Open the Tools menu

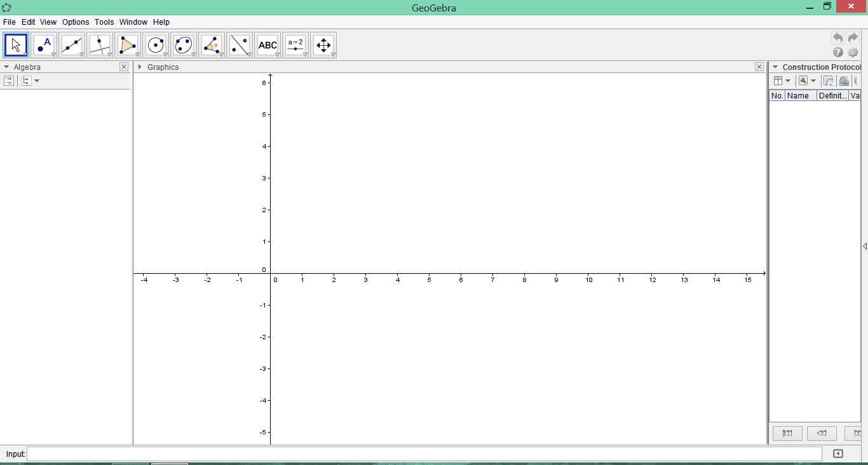click(104, 22)
